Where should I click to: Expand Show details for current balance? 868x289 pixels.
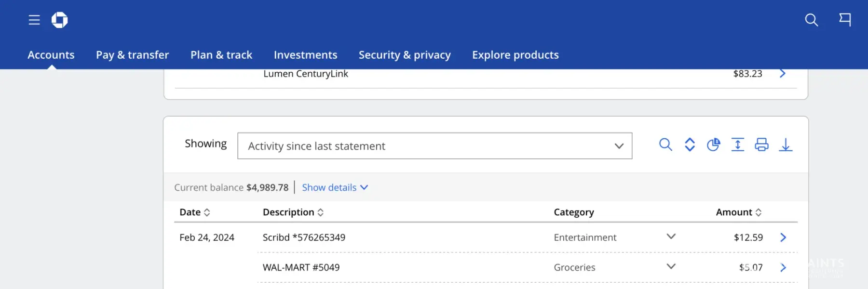coord(335,187)
